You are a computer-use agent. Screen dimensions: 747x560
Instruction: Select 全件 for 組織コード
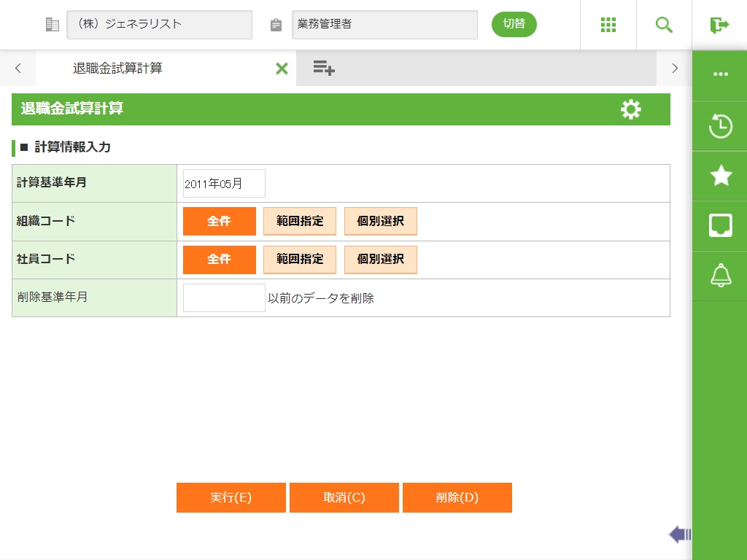pyautogui.click(x=219, y=221)
